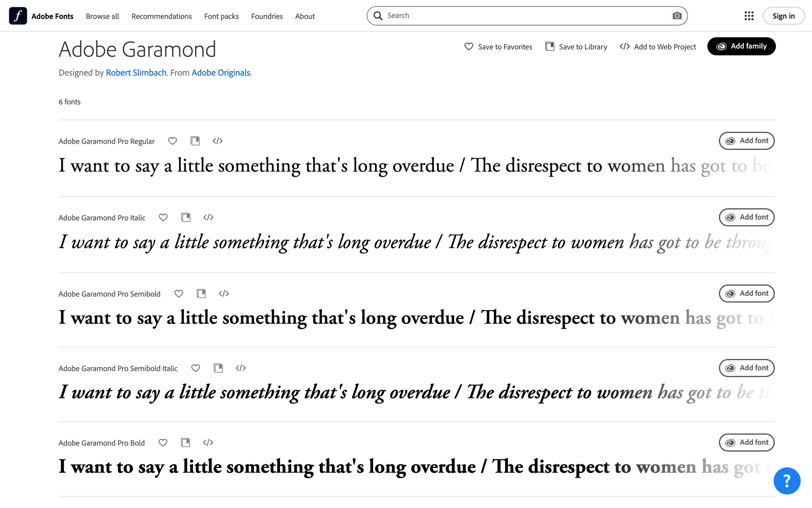Favorite Adobe Garamond Pro Bold heart icon
The height and width of the screenshot is (508, 812).
coord(163,443)
